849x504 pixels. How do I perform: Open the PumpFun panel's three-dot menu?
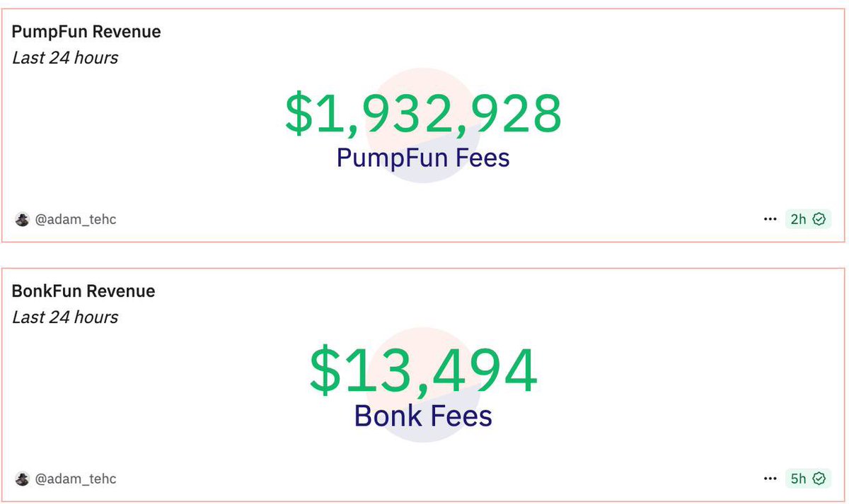770,219
